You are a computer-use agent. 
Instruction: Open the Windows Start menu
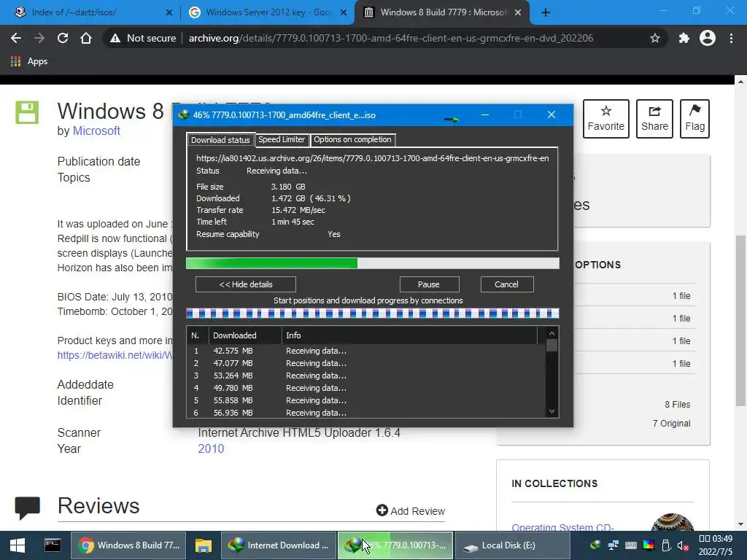coord(18,545)
